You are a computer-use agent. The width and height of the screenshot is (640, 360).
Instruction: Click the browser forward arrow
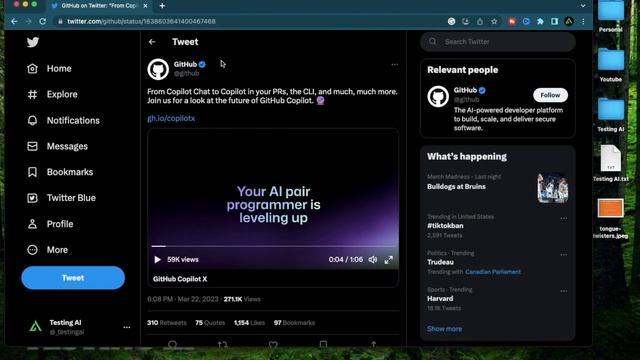click(x=28, y=21)
